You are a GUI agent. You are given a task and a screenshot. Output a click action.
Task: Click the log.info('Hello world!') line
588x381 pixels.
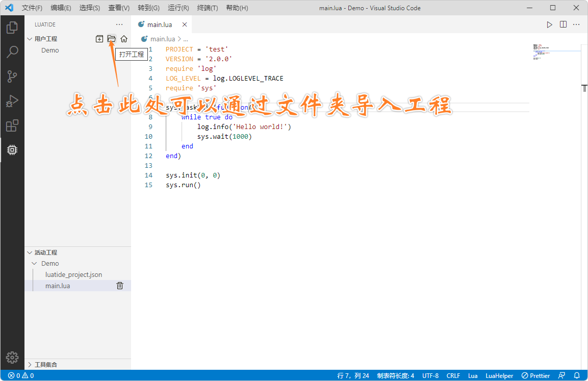(x=244, y=127)
